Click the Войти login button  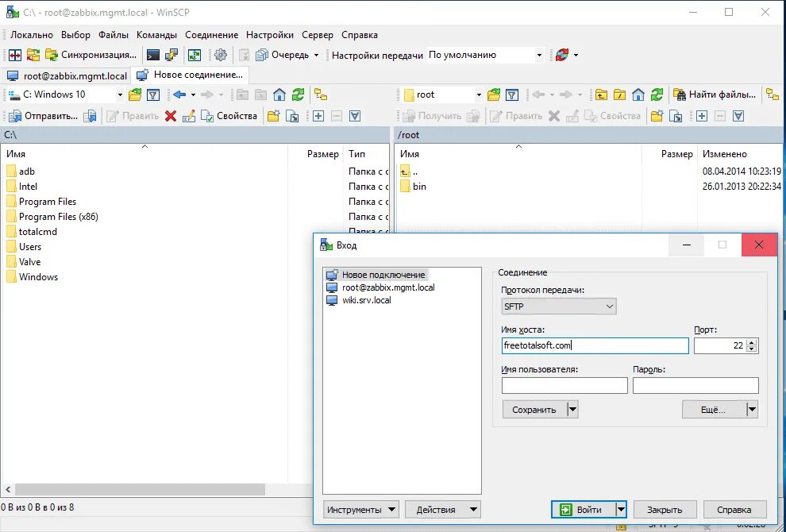583,510
